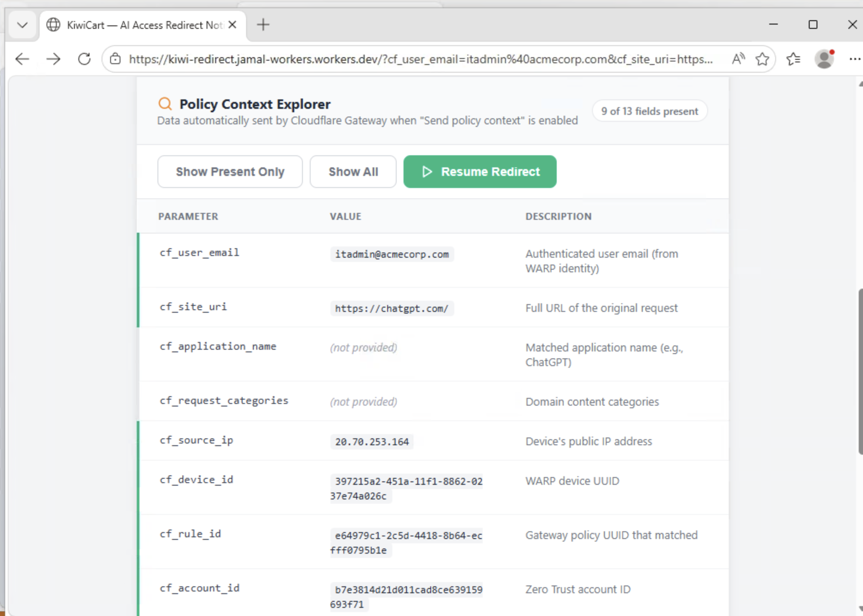863x616 pixels.
Task: Select the 20.70.253.164 IP value
Action: coord(372,442)
